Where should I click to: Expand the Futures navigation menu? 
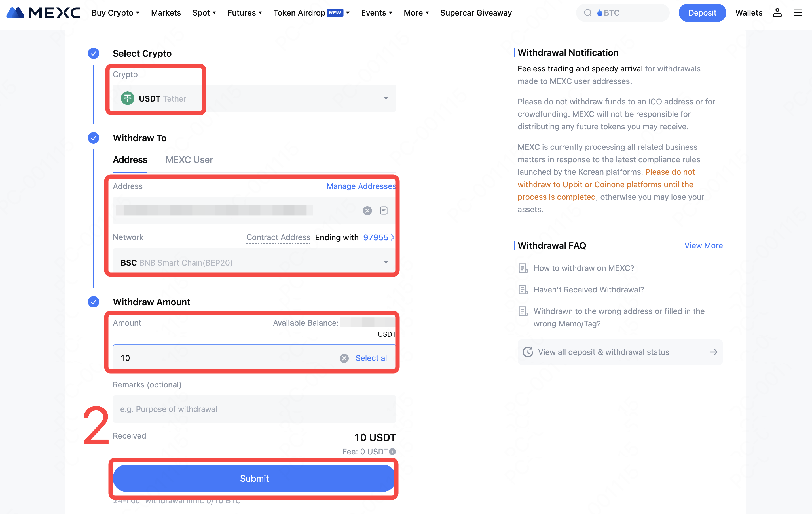pos(244,13)
